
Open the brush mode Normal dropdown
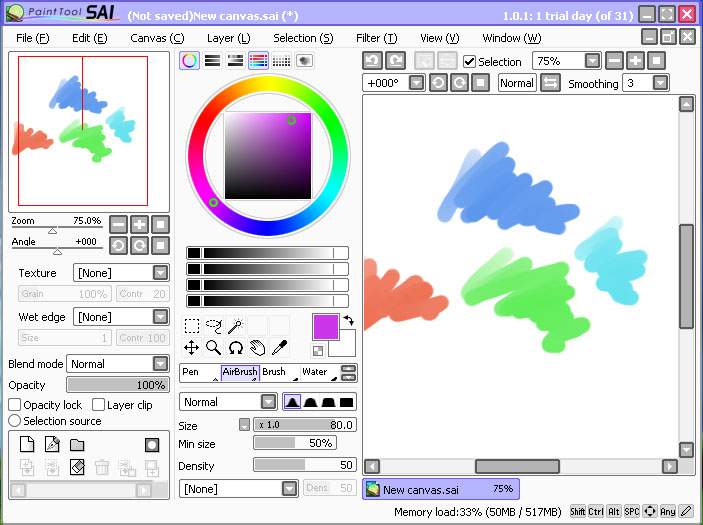click(269, 402)
